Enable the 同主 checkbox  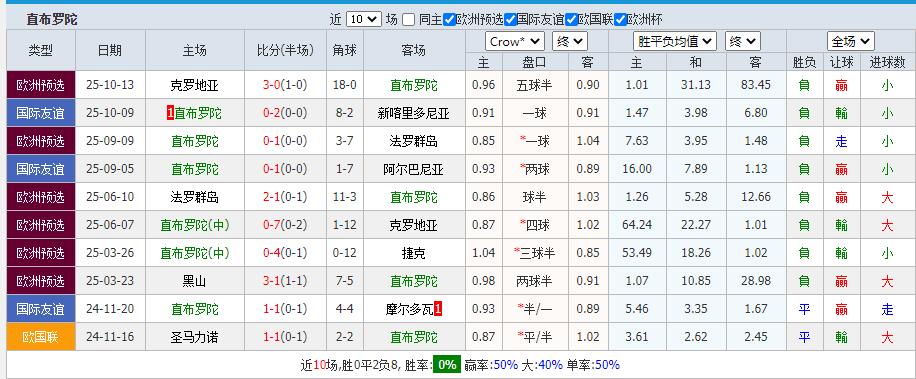coord(408,19)
